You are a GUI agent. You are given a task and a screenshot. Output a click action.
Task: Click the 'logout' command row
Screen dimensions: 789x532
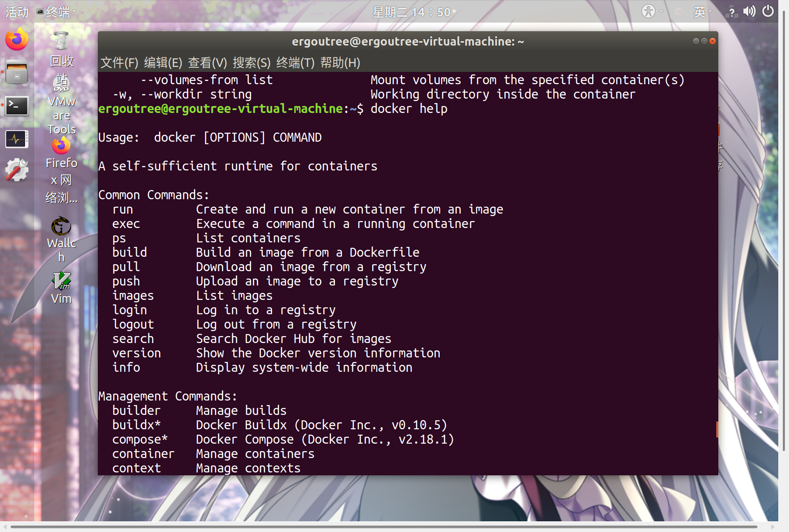(x=234, y=325)
